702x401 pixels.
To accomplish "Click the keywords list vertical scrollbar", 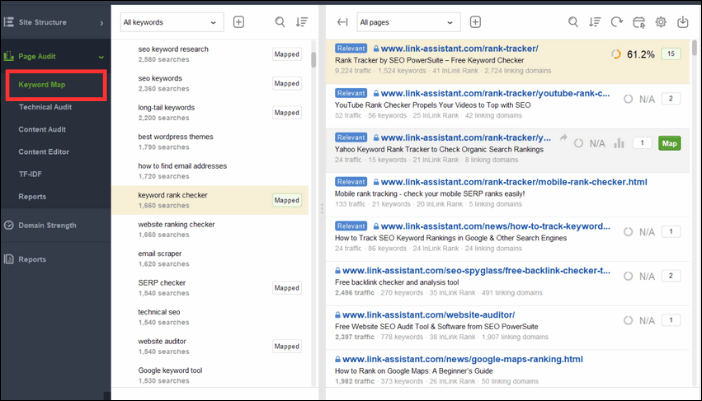I will point(313,59).
